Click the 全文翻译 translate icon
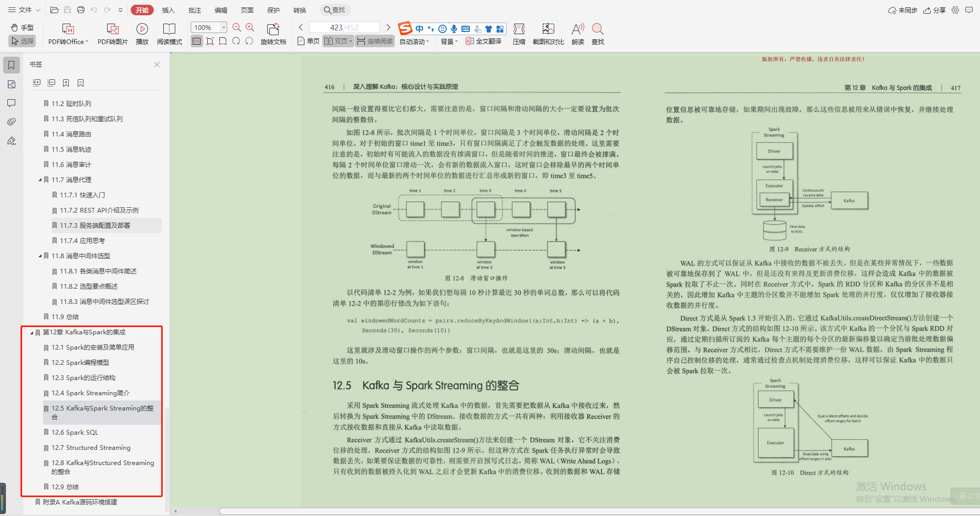 click(483, 41)
